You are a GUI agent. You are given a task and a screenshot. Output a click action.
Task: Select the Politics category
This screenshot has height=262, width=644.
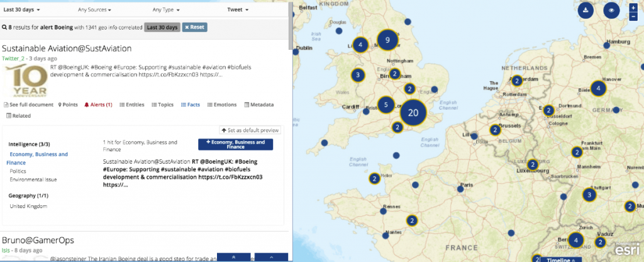[x=18, y=171]
